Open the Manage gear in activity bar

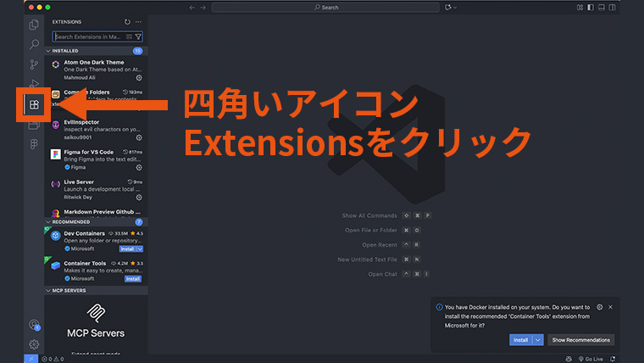tap(34, 344)
